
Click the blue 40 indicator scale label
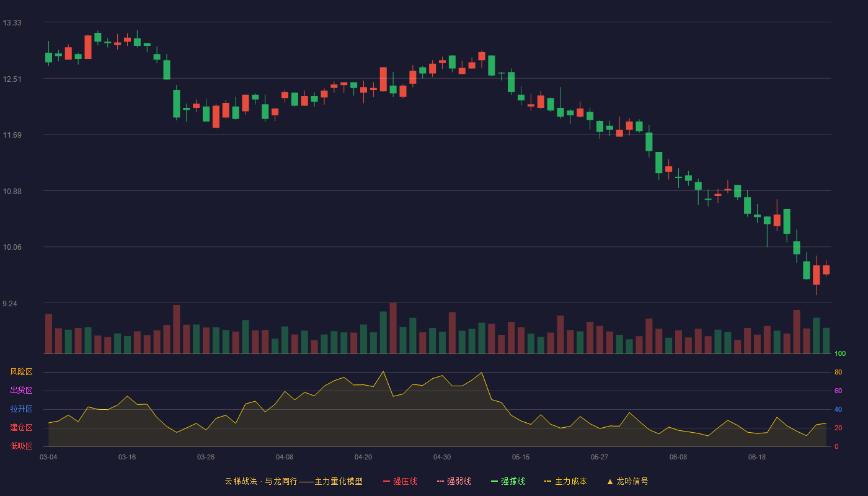coord(838,410)
